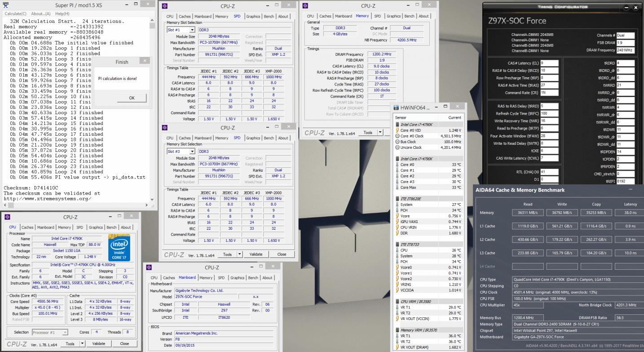The width and height of the screenshot is (644, 352).
Task: Click the Latency column header in AIDA64
Action: (x=630, y=204)
